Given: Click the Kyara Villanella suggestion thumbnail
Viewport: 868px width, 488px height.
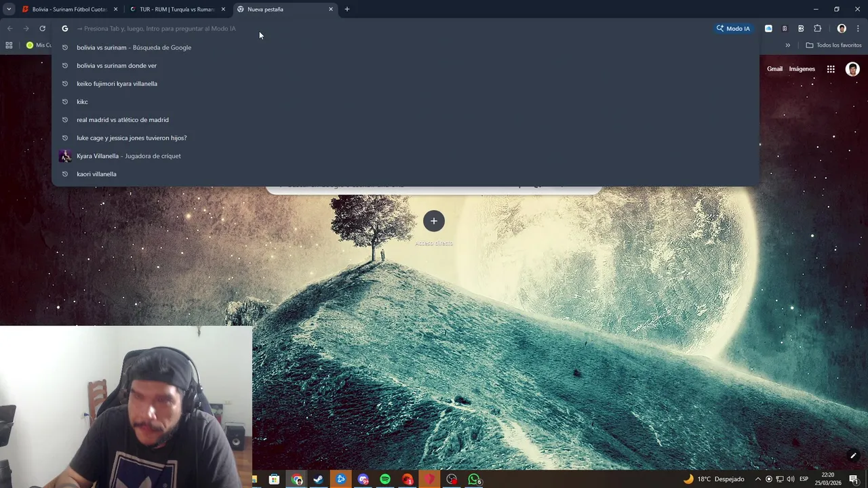Looking at the screenshot, I should (65, 156).
